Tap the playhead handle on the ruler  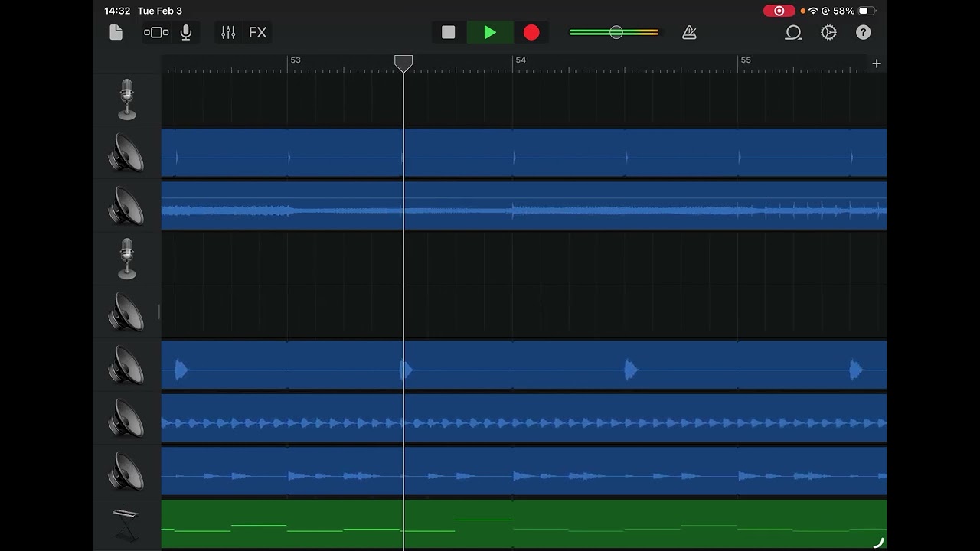tap(403, 64)
